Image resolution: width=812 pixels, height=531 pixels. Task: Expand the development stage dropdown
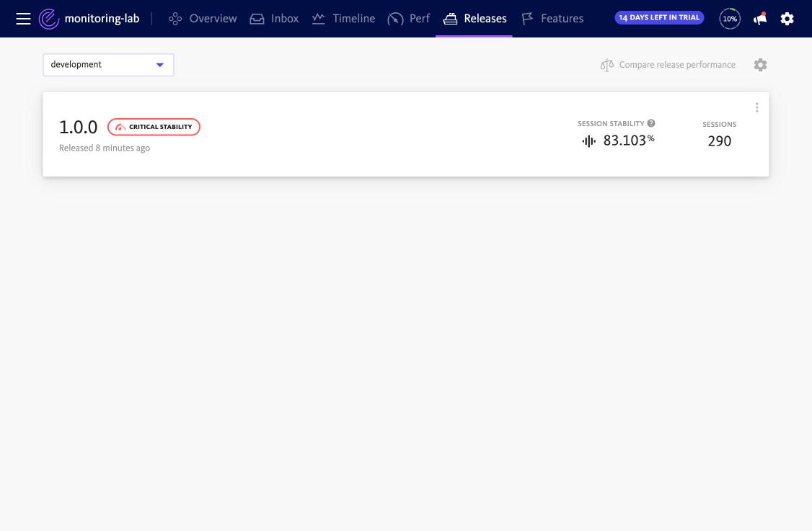[108, 65]
